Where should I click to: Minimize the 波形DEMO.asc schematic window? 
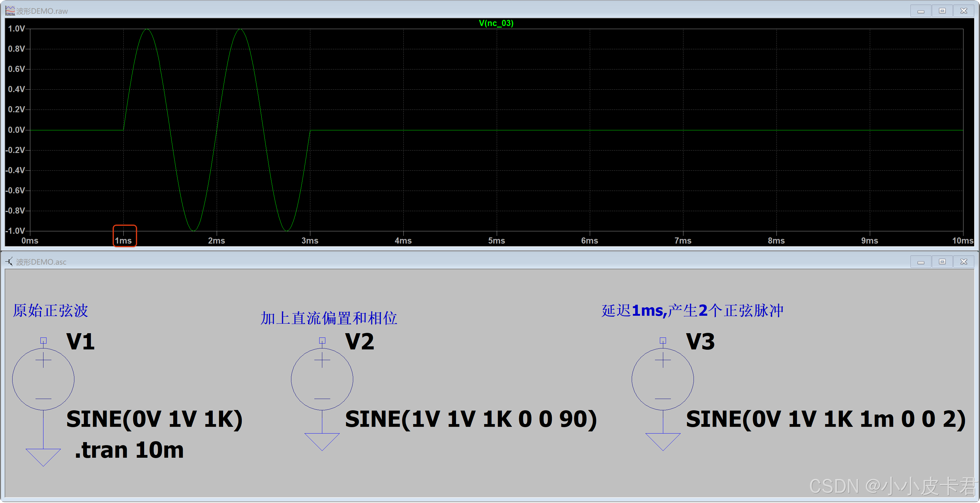click(921, 262)
